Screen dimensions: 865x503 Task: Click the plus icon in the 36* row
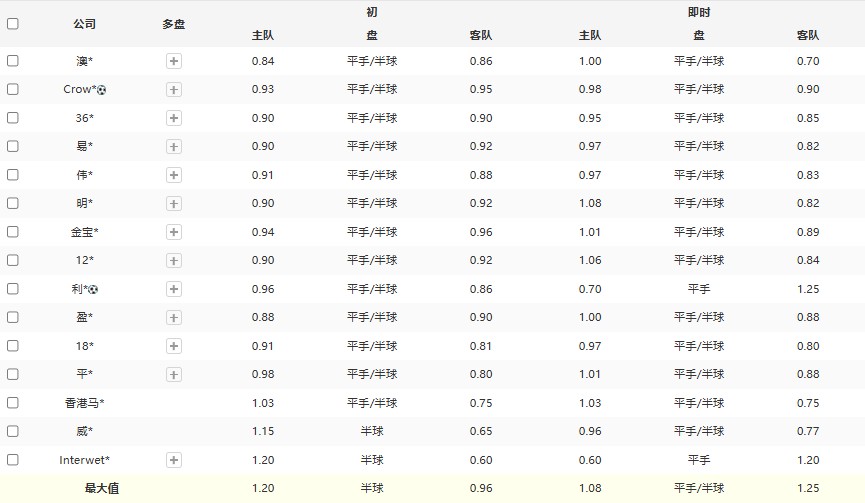tap(174, 118)
